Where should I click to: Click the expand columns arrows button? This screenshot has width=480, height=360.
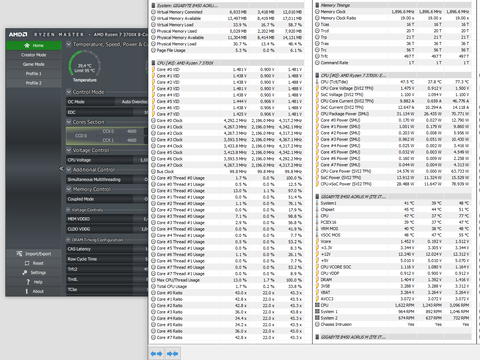(x=156, y=353)
